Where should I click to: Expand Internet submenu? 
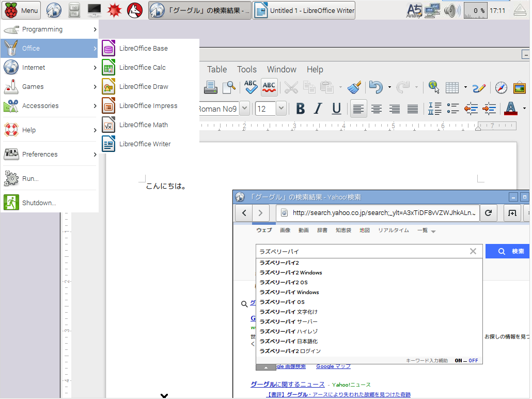coord(50,67)
